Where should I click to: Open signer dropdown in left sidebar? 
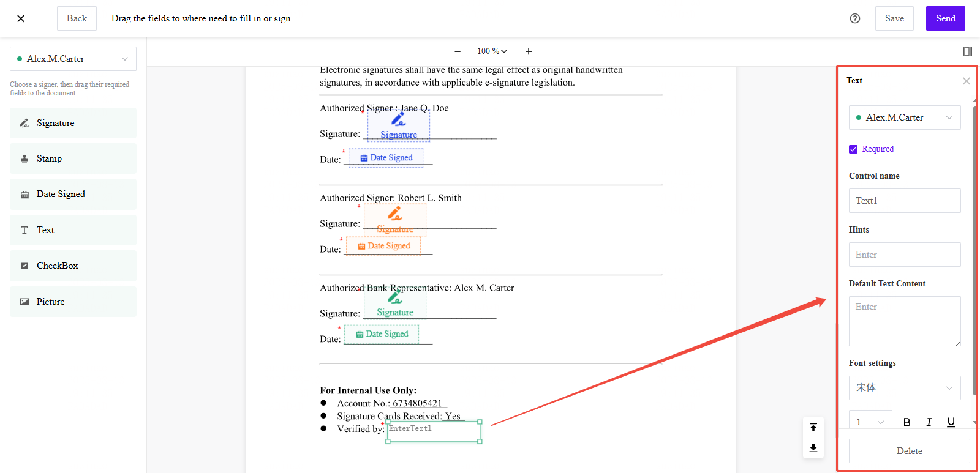(x=73, y=59)
